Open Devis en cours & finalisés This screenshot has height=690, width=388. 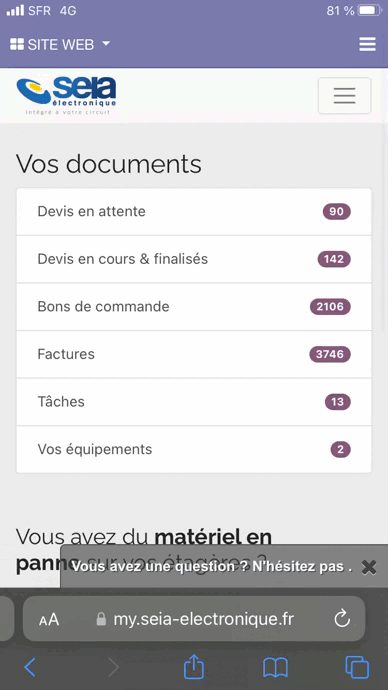click(194, 259)
